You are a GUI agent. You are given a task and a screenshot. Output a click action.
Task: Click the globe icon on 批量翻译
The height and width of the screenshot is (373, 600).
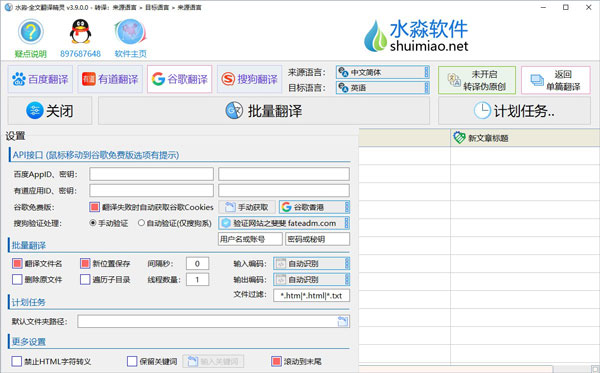click(x=234, y=111)
